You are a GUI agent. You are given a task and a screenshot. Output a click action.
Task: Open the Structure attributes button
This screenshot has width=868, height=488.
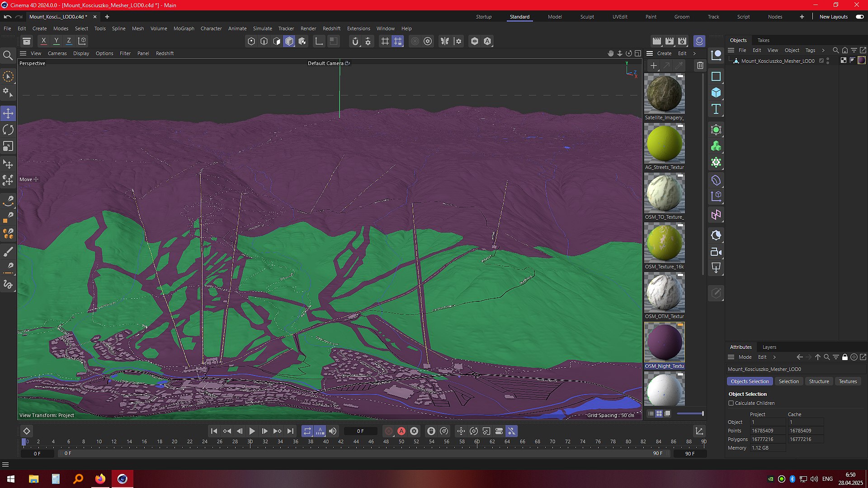point(819,381)
